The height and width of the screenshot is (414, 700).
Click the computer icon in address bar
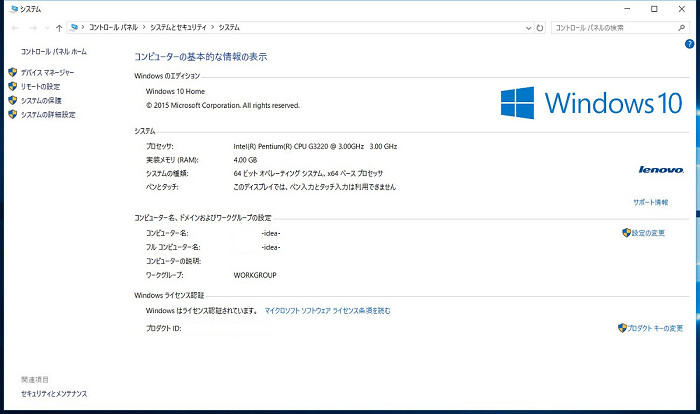(74, 27)
